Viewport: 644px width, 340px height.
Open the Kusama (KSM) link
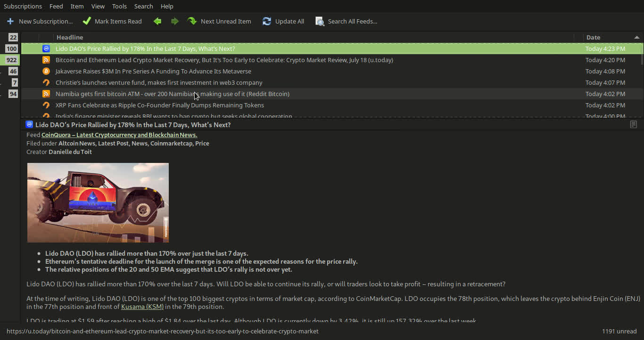pyautogui.click(x=142, y=307)
